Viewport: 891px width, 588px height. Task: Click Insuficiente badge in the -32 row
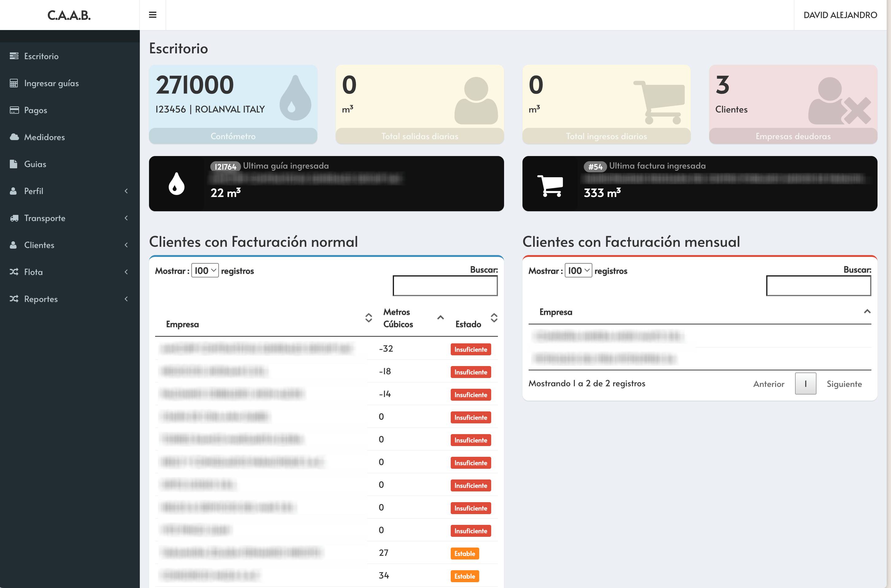coord(471,349)
